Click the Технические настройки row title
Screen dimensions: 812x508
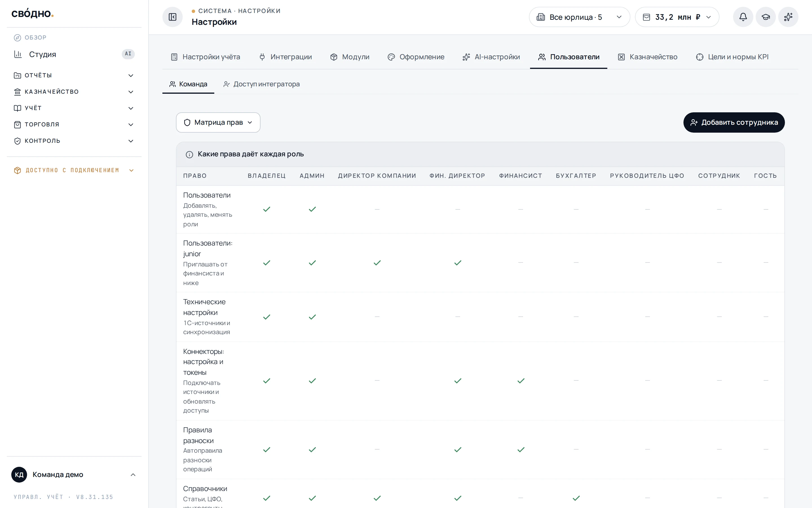click(204, 307)
